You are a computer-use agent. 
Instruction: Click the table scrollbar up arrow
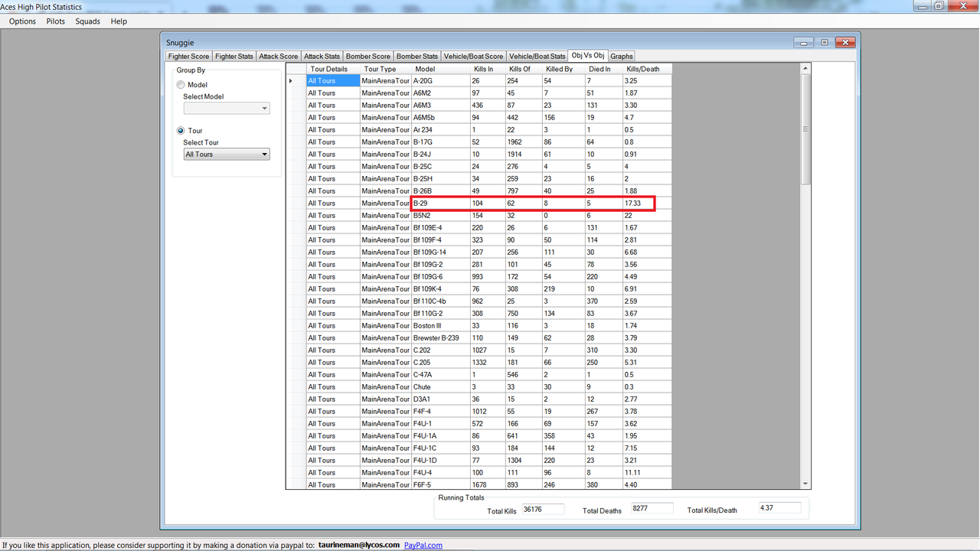tap(805, 69)
